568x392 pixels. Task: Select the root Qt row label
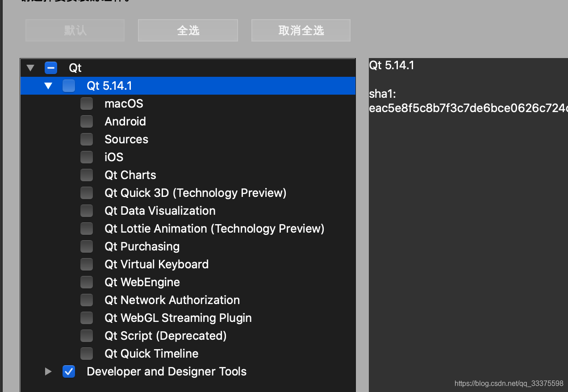pos(75,68)
